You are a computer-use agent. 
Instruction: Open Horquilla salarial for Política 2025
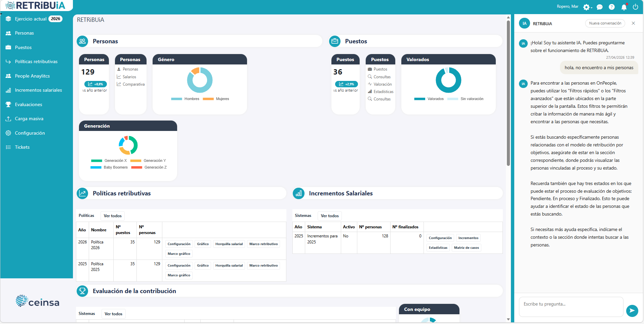coord(229,266)
